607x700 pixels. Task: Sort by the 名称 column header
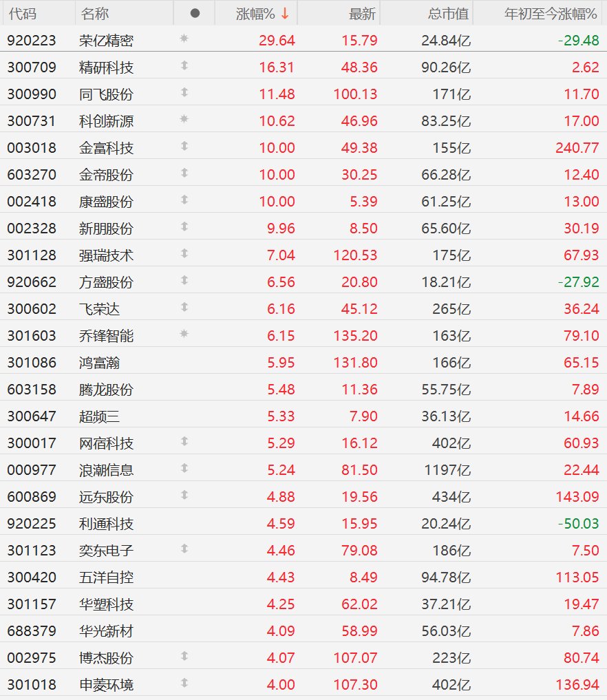(x=94, y=14)
